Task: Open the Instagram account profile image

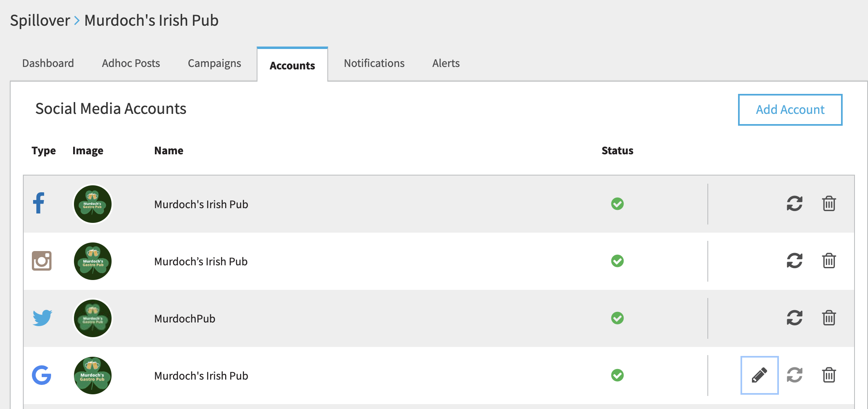Action: [x=92, y=261]
